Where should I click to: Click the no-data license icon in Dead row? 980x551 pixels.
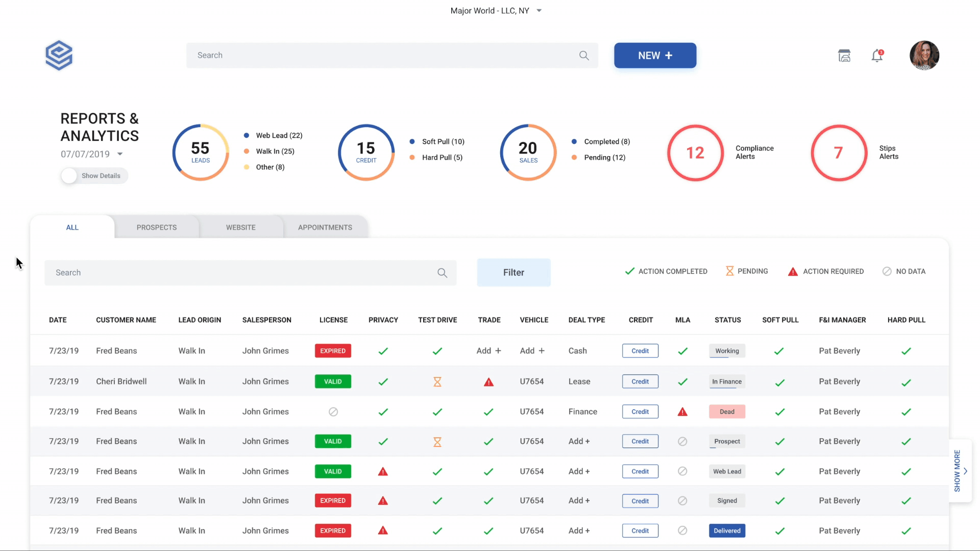(x=333, y=412)
